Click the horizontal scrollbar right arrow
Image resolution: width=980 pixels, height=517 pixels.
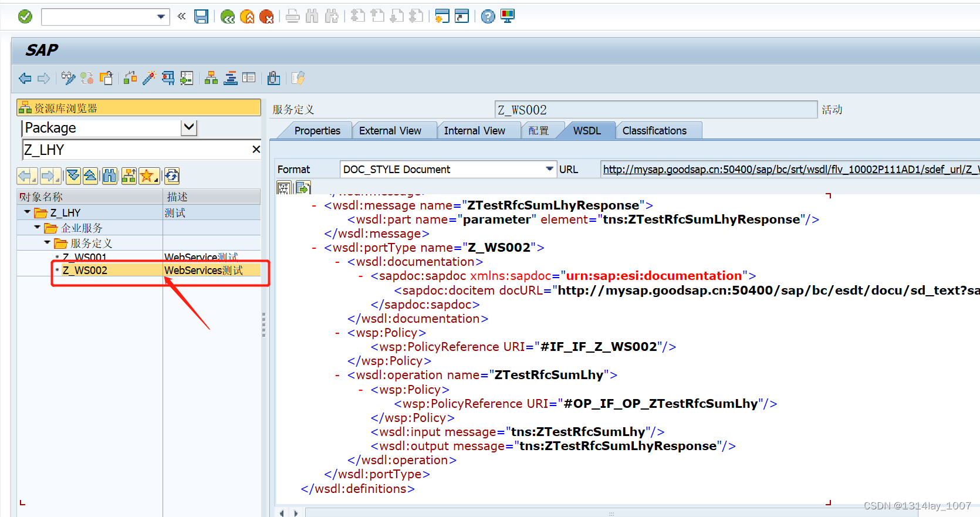pyautogui.click(x=296, y=513)
